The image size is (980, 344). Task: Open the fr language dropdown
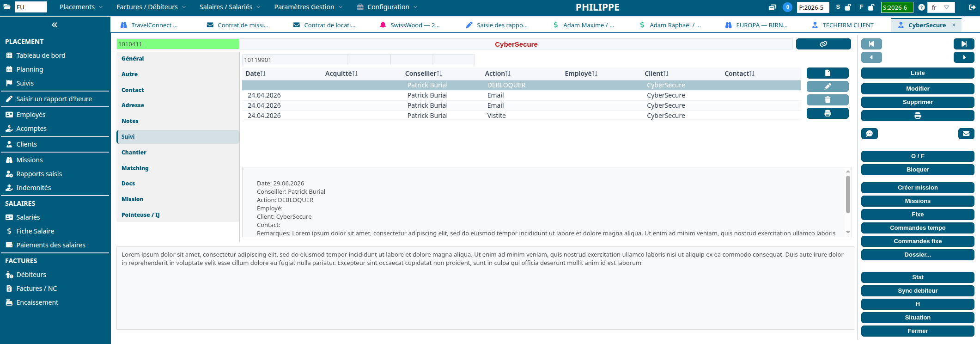pos(940,7)
